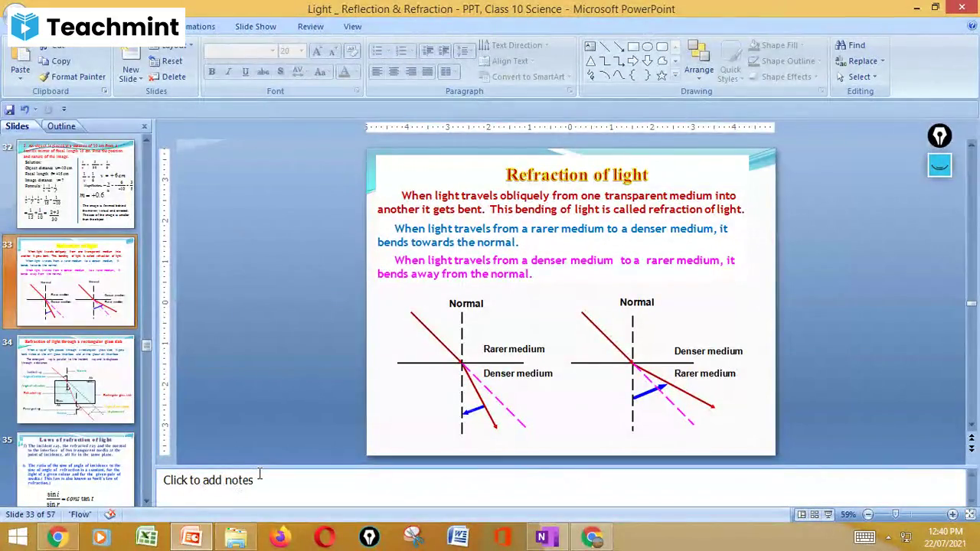Screen dimensions: 980x551
Task: Click the Undo icon
Action: tap(24, 109)
